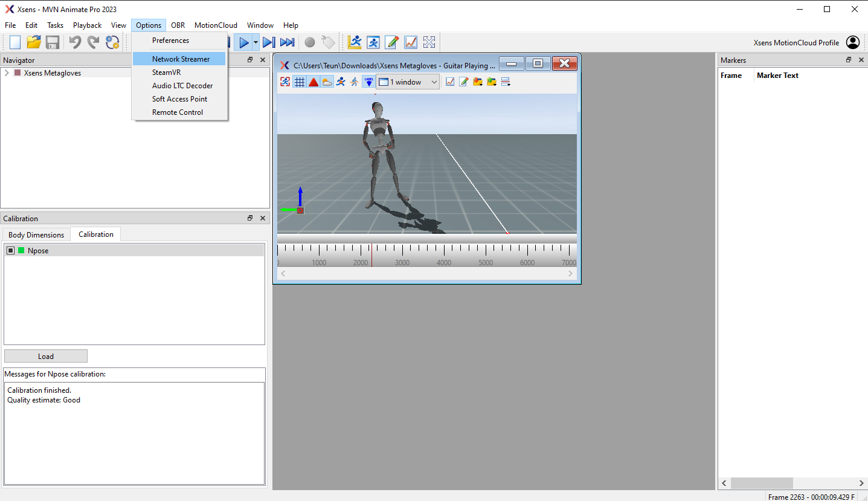Click the timeline ruler at 6000
This screenshot has height=501, width=868.
[x=527, y=262]
